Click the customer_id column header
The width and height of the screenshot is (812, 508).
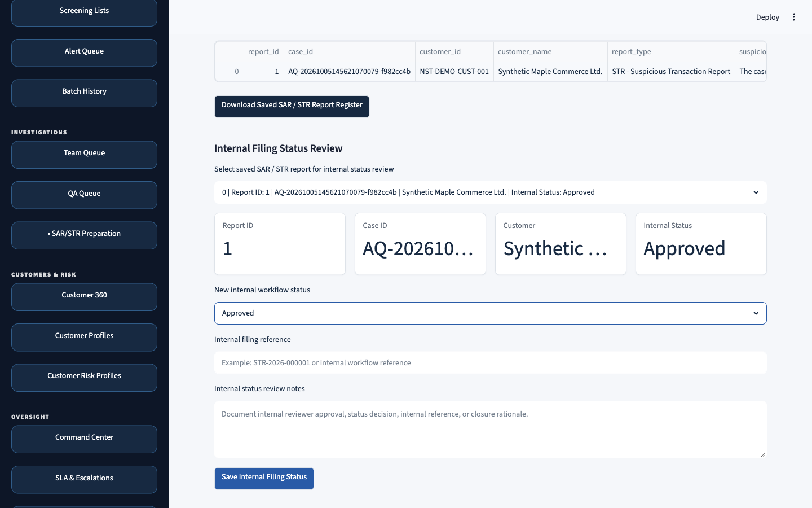[x=454, y=51]
